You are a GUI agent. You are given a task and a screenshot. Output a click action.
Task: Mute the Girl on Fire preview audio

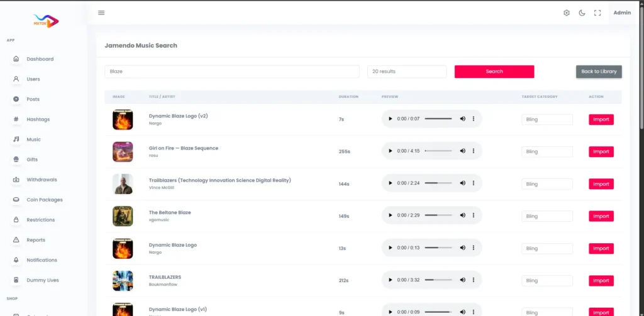pyautogui.click(x=463, y=151)
